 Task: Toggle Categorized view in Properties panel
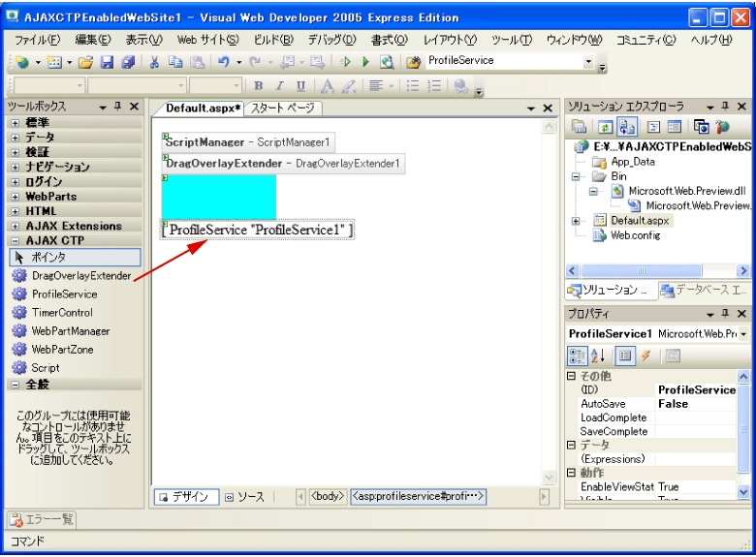[x=577, y=356]
